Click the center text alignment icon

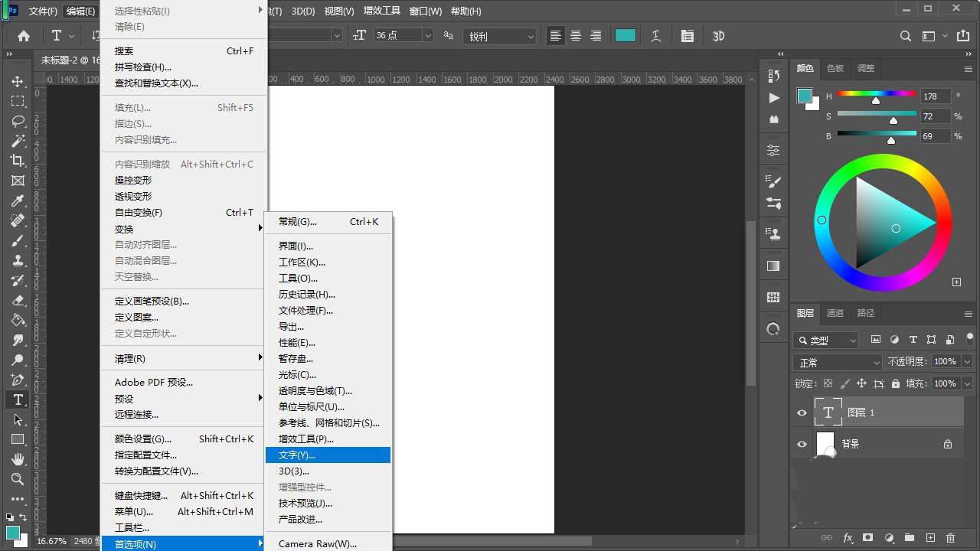pyautogui.click(x=576, y=36)
